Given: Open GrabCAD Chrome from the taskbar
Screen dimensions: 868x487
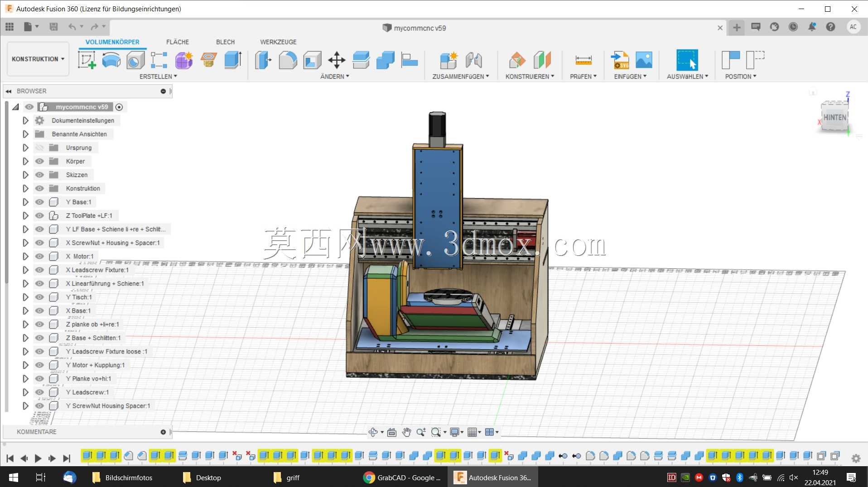Looking at the screenshot, I should pyautogui.click(x=402, y=477).
